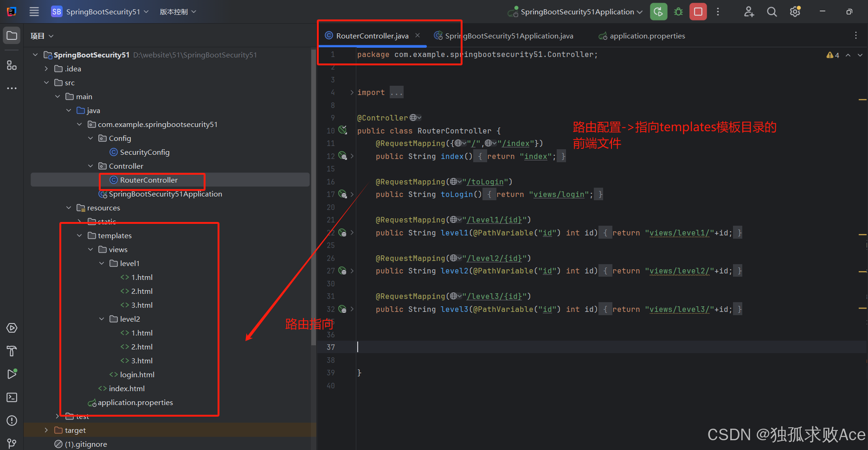This screenshot has width=868, height=450.
Task: Open the Project tool window folder icon
Action: click(12, 36)
